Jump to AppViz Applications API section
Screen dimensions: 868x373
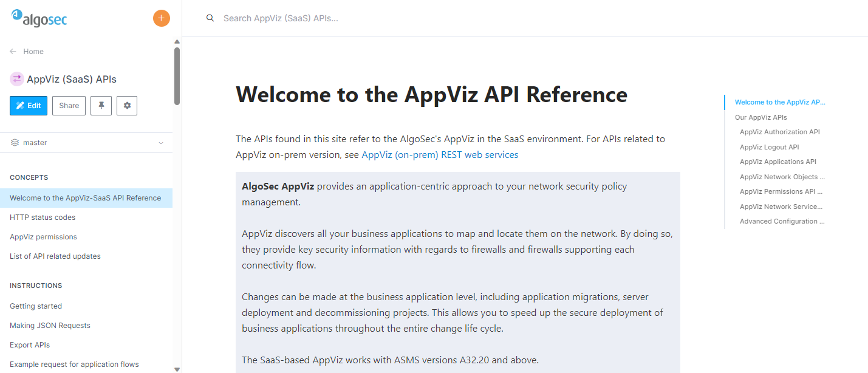point(777,162)
